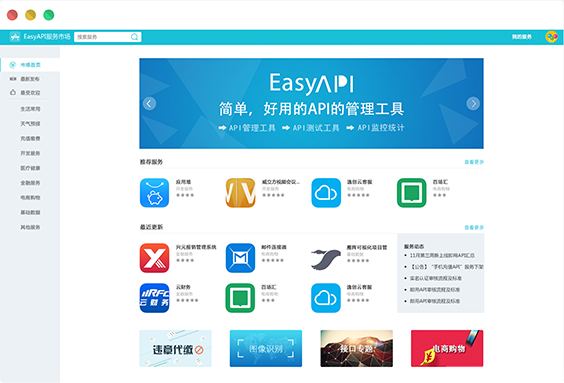Image resolution: width=564 pixels, height=383 pixels.
Task: Open green 百场汇 icon in 最近更新 section
Action: [240, 298]
